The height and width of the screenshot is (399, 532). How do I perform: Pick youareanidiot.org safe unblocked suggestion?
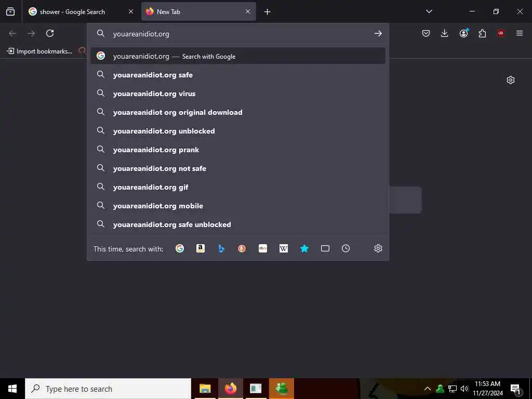point(238,224)
